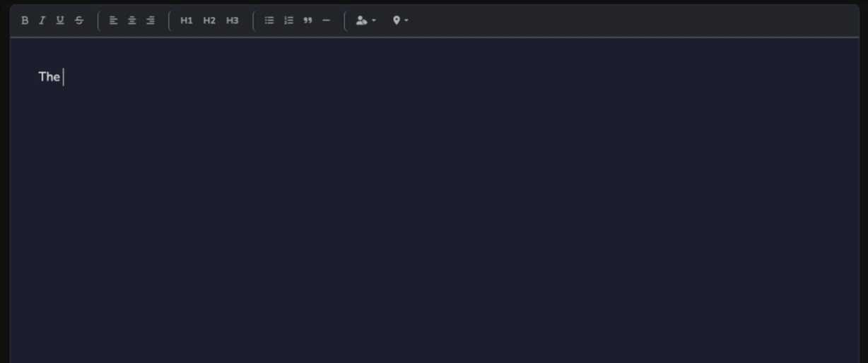Toggle italic formatting
This screenshot has height=363, width=868.
(x=42, y=20)
